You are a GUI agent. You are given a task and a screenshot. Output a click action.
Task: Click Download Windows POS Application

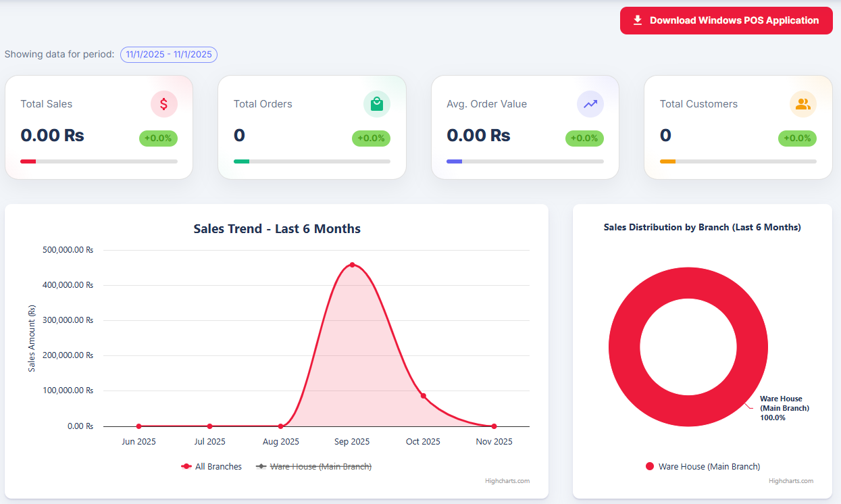click(x=725, y=20)
